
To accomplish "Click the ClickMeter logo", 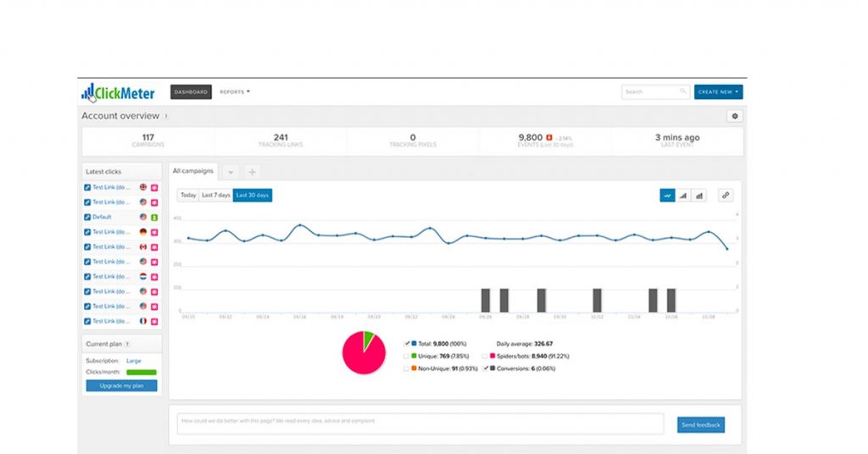I will (x=118, y=92).
